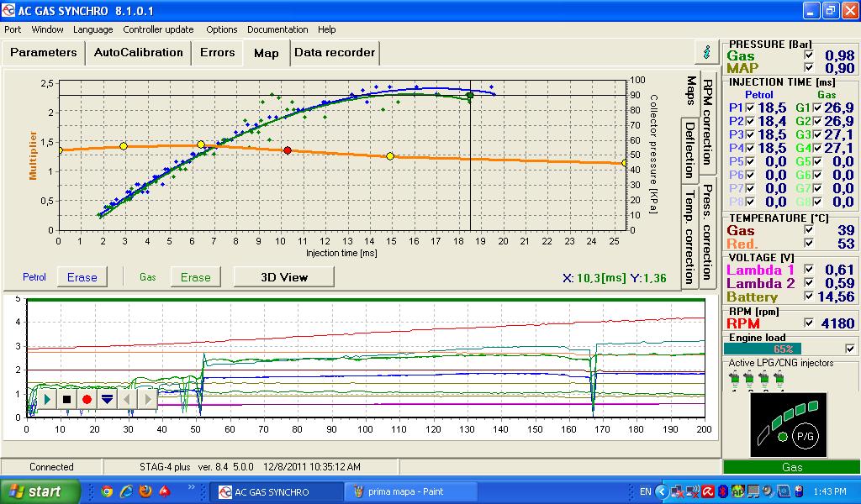Viewport: 861px width, 504px height.
Task: Toggle the Lambda 1 voltage checkbox
Action: pos(810,270)
